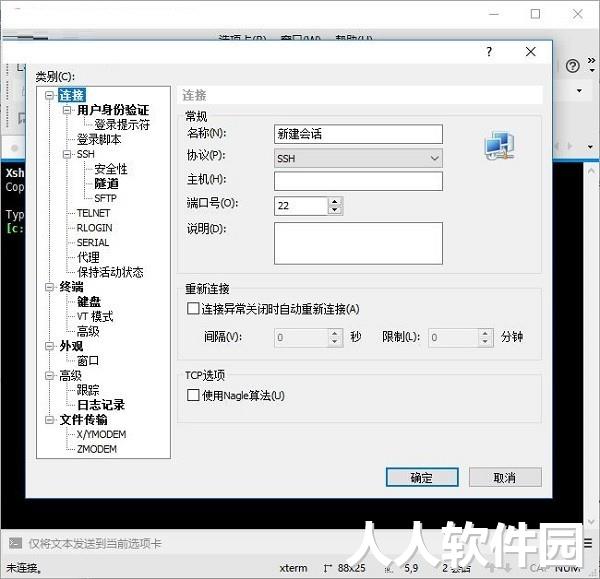The width and height of the screenshot is (600, 579).
Task: Close the session properties dialog
Action: click(x=530, y=52)
